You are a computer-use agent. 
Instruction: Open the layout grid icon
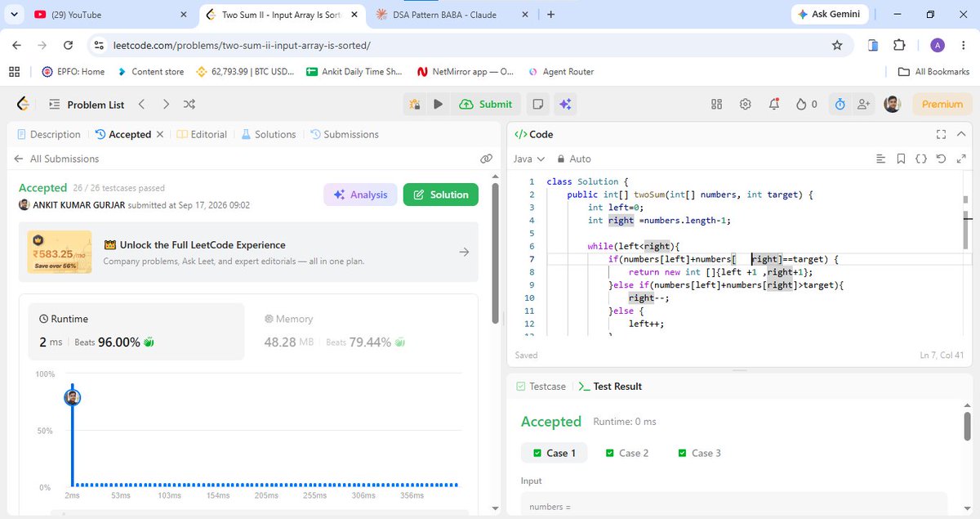click(x=717, y=104)
